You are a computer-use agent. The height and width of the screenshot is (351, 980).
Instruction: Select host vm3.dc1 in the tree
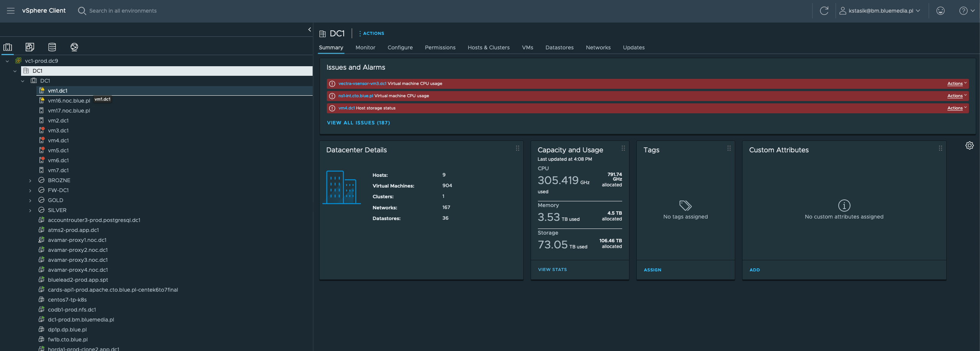58,131
